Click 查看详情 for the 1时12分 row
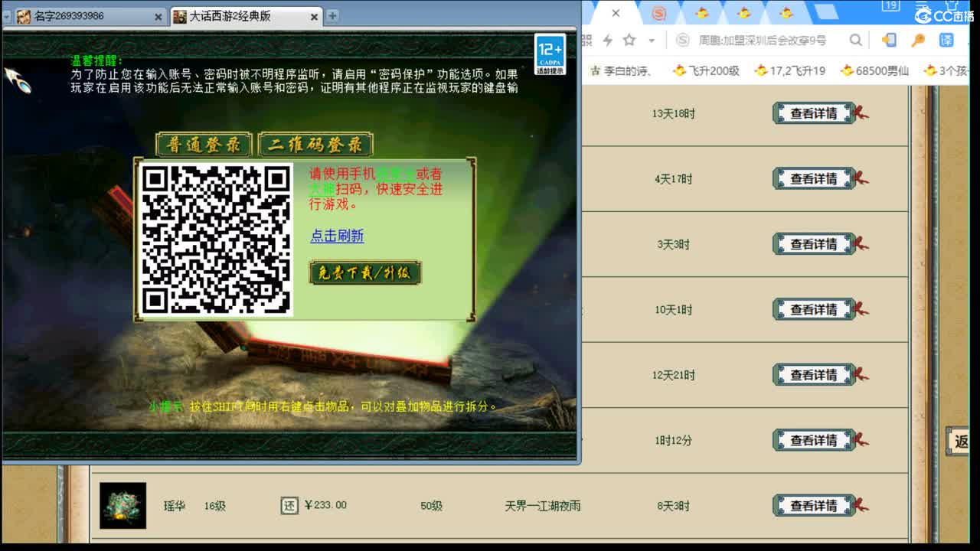This screenshot has width=980, height=551. (x=813, y=440)
